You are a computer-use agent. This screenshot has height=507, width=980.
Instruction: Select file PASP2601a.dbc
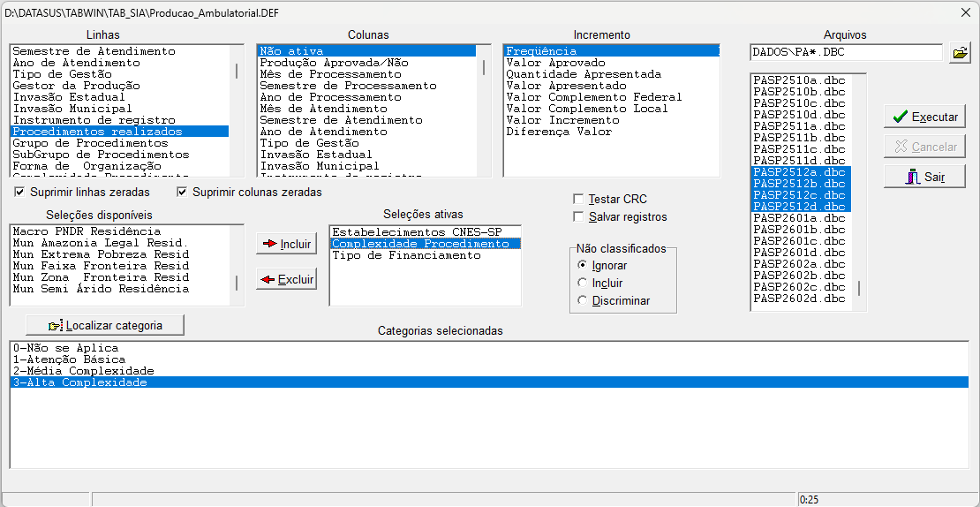[802, 217]
